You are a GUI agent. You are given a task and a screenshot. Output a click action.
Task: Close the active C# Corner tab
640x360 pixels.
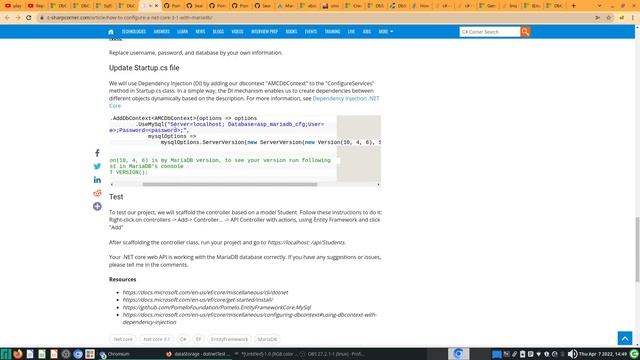tap(156, 6)
